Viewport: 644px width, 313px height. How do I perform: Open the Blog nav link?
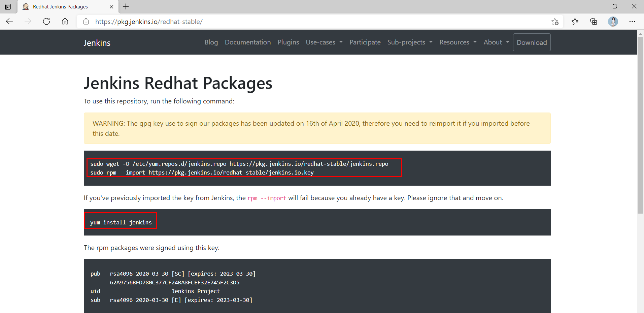[211, 42]
